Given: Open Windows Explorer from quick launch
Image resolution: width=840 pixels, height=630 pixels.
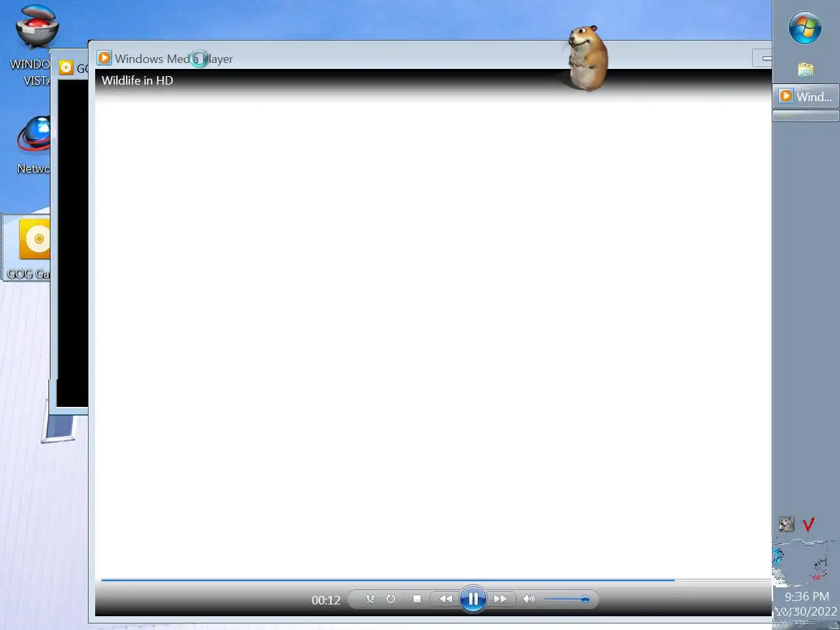Looking at the screenshot, I should point(805,69).
